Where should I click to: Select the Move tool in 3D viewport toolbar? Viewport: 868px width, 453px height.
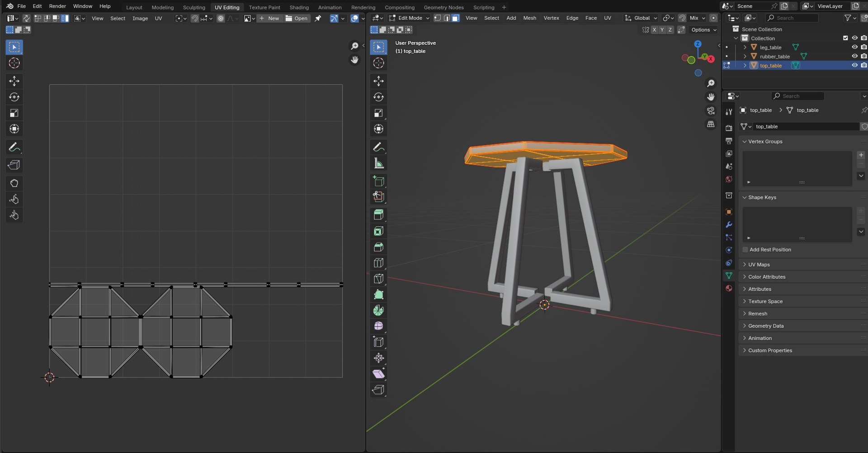tap(378, 81)
